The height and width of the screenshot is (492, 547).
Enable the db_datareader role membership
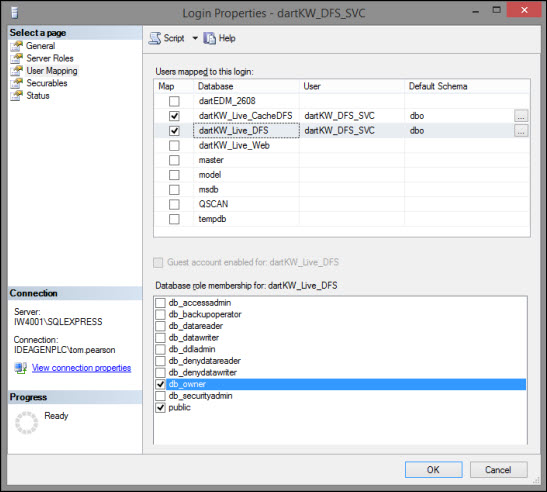[160, 326]
